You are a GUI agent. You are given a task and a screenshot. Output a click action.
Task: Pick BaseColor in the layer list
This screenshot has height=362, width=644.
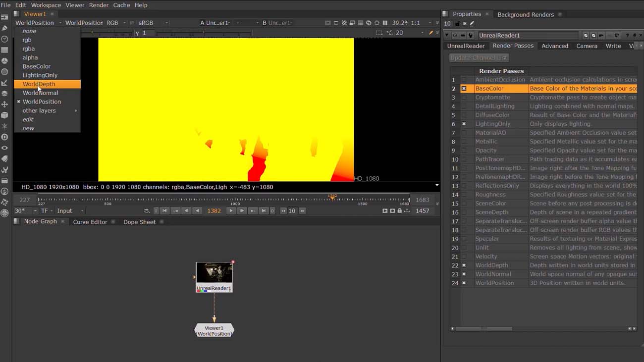47,66
